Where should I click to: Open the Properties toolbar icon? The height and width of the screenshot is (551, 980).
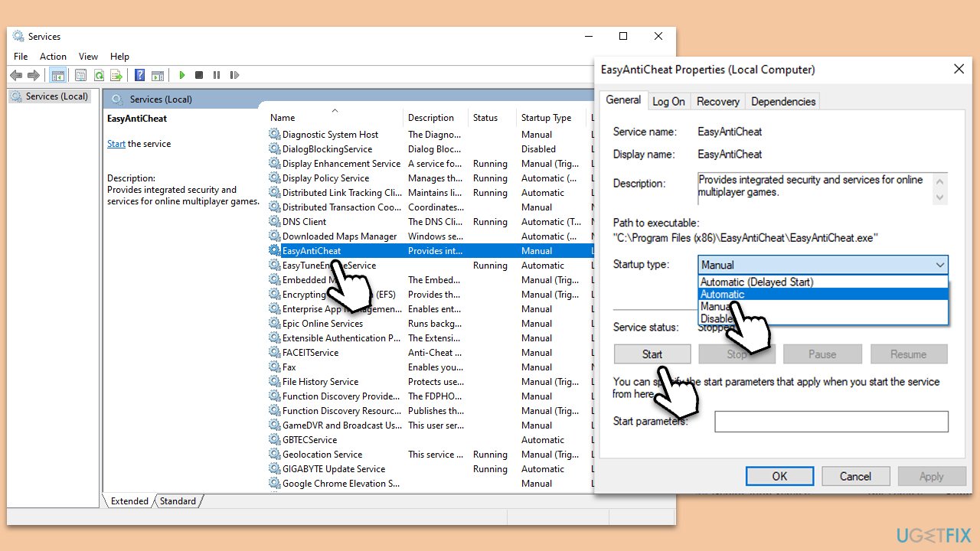pyautogui.click(x=80, y=74)
